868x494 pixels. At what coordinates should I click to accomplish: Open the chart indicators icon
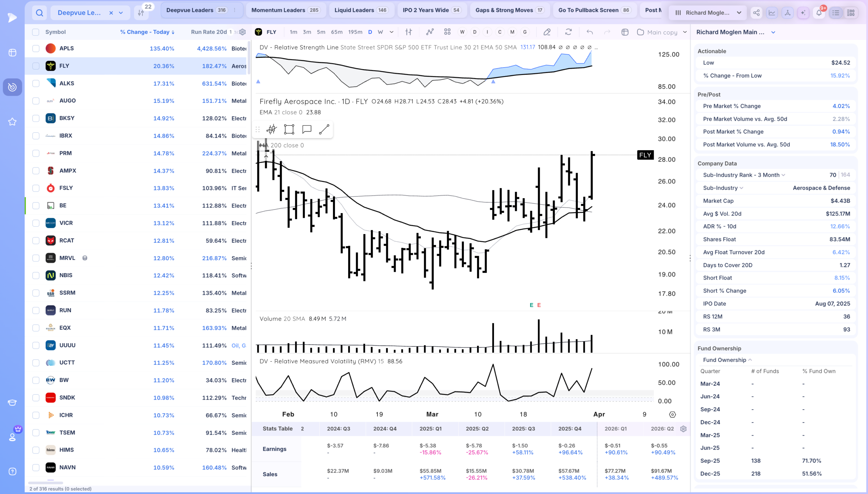[x=430, y=32]
